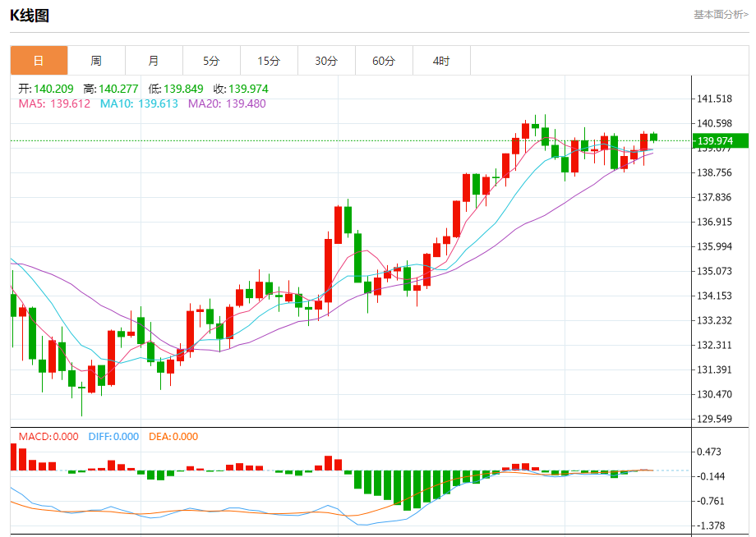756x537 pixels.
Task: Click the last green candlestick on chart
Action: (x=654, y=137)
